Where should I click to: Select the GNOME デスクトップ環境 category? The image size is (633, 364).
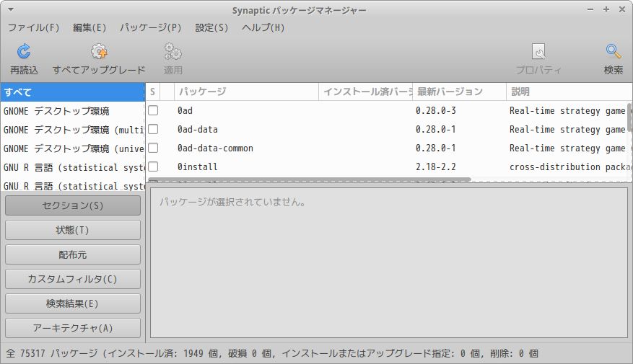(x=73, y=111)
